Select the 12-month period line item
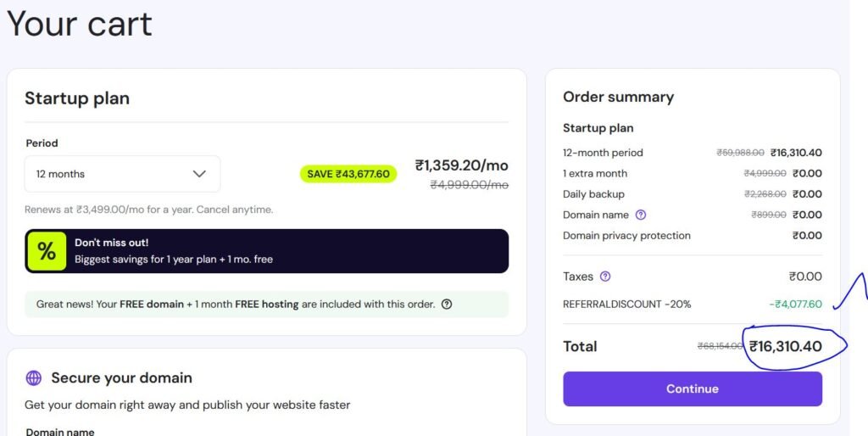Viewport: 868px width, 436px height. pyautogui.click(x=603, y=153)
